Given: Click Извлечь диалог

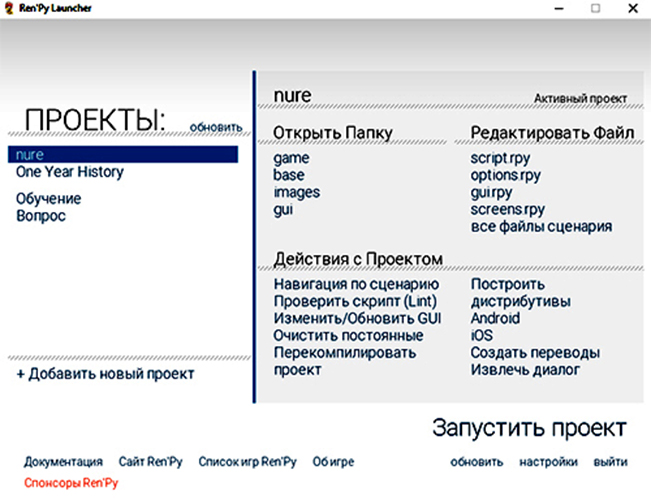Looking at the screenshot, I should click(x=525, y=370).
